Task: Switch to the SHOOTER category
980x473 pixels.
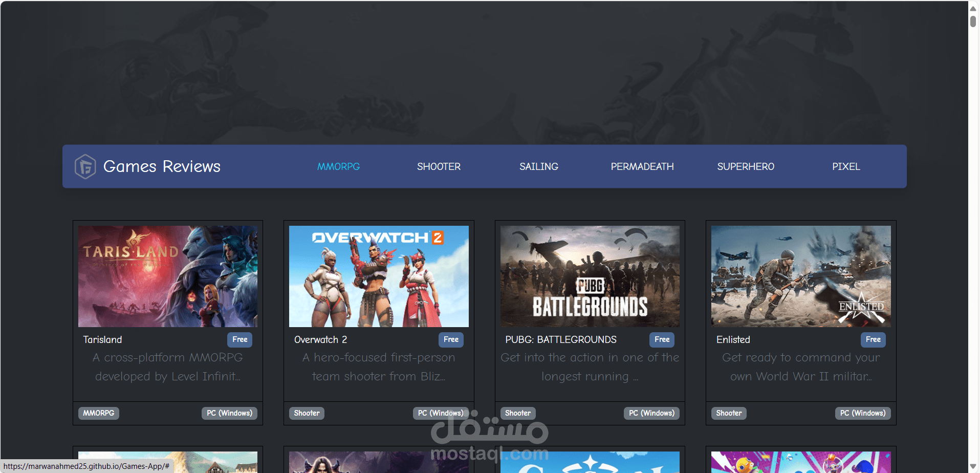Action: (439, 166)
